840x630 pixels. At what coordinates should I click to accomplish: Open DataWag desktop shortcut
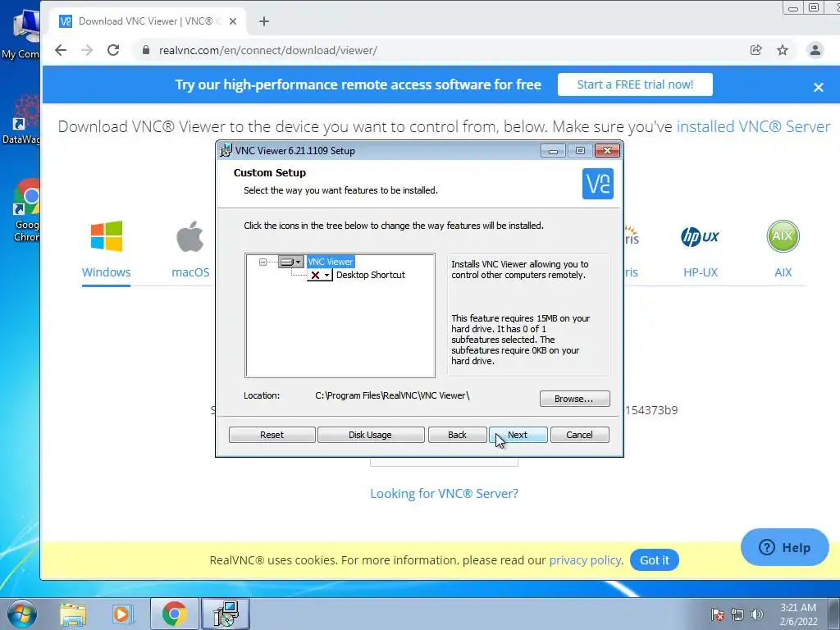[x=22, y=119]
